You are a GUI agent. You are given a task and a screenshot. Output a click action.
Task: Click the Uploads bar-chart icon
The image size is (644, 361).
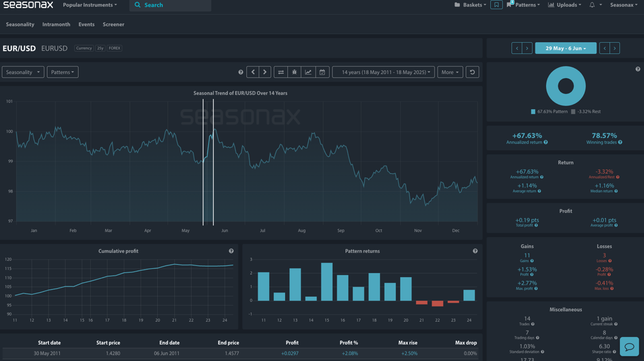[x=551, y=5]
